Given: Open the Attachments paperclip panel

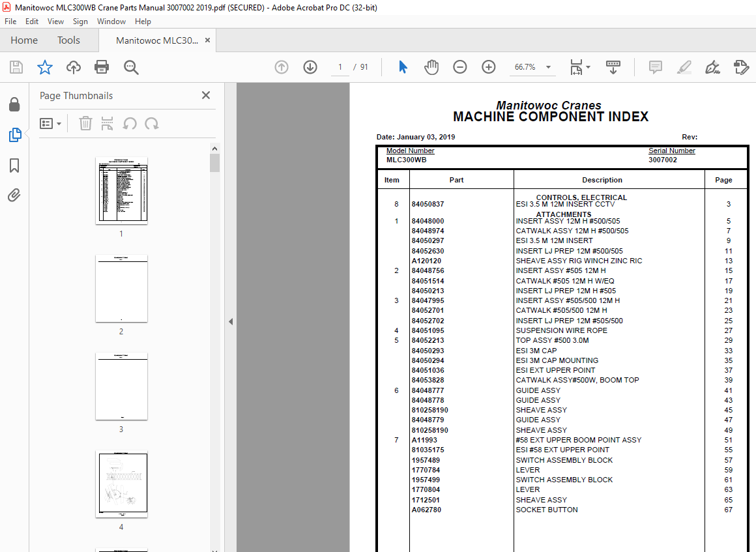Looking at the screenshot, I should coord(14,196).
